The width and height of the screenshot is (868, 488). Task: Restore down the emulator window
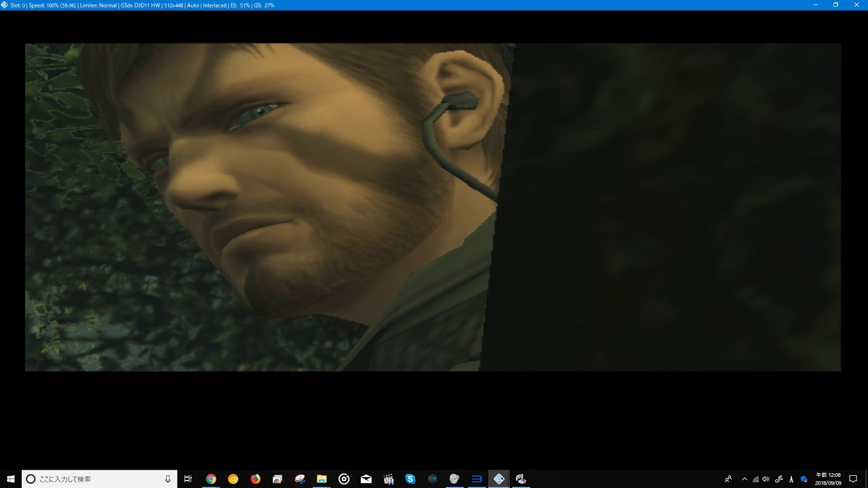point(835,5)
